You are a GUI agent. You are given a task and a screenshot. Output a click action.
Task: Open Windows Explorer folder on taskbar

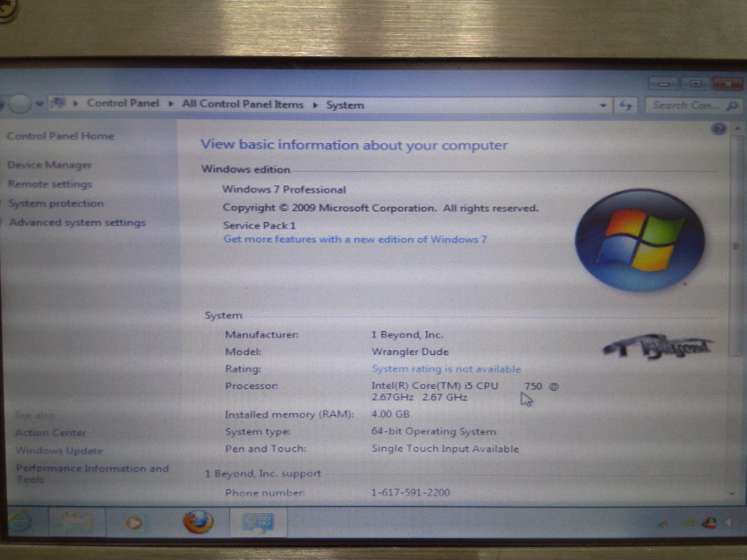(x=78, y=523)
